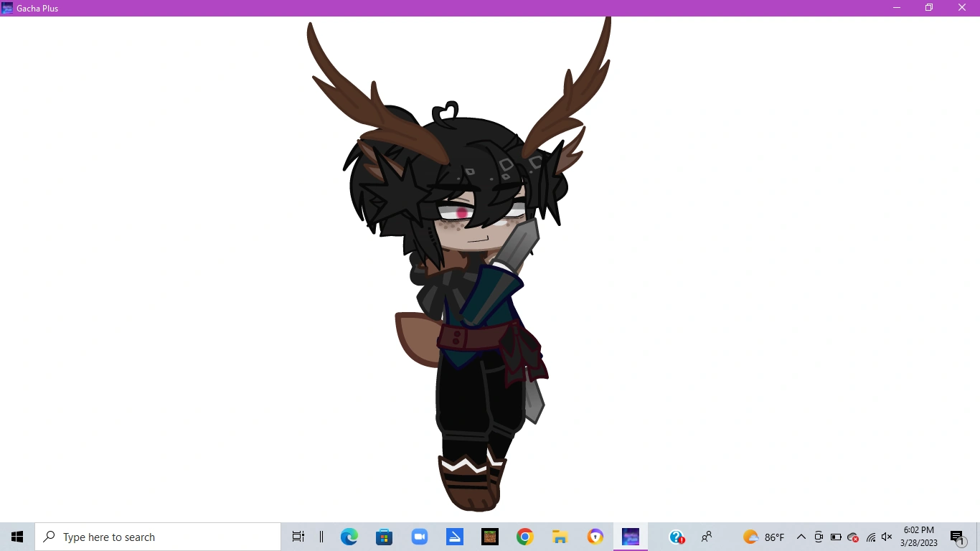Open the Start menu
Viewport: 980px width, 551px height.
17,537
